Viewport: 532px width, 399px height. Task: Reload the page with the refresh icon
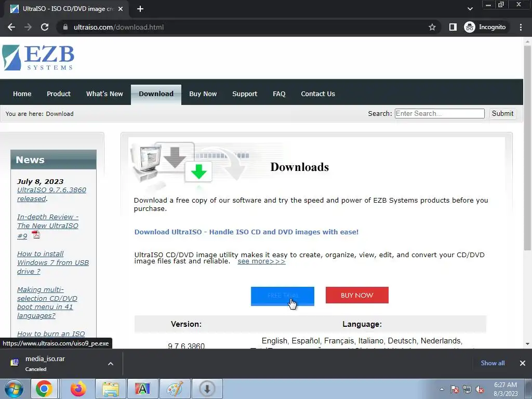pyautogui.click(x=45, y=27)
